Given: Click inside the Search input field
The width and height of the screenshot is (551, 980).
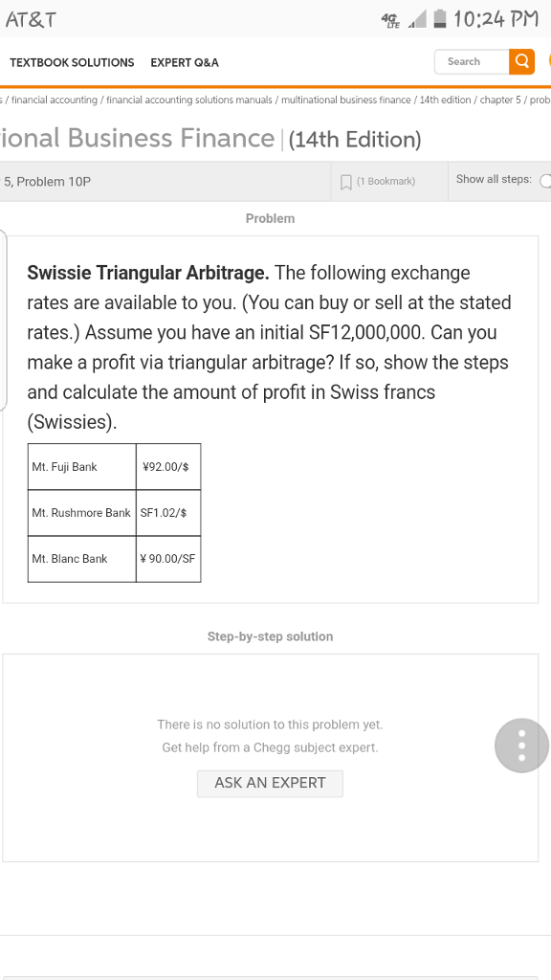Looking at the screenshot, I should point(472,61).
